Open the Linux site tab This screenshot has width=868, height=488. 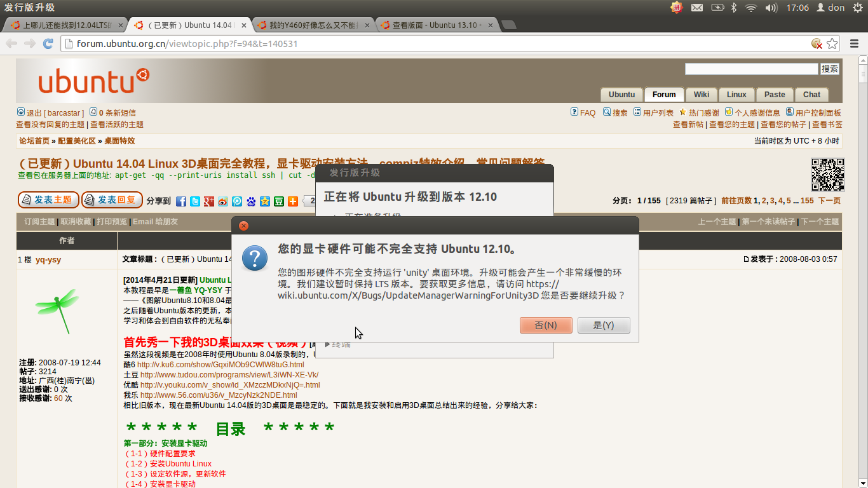pyautogui.click(x=736, y=95)
